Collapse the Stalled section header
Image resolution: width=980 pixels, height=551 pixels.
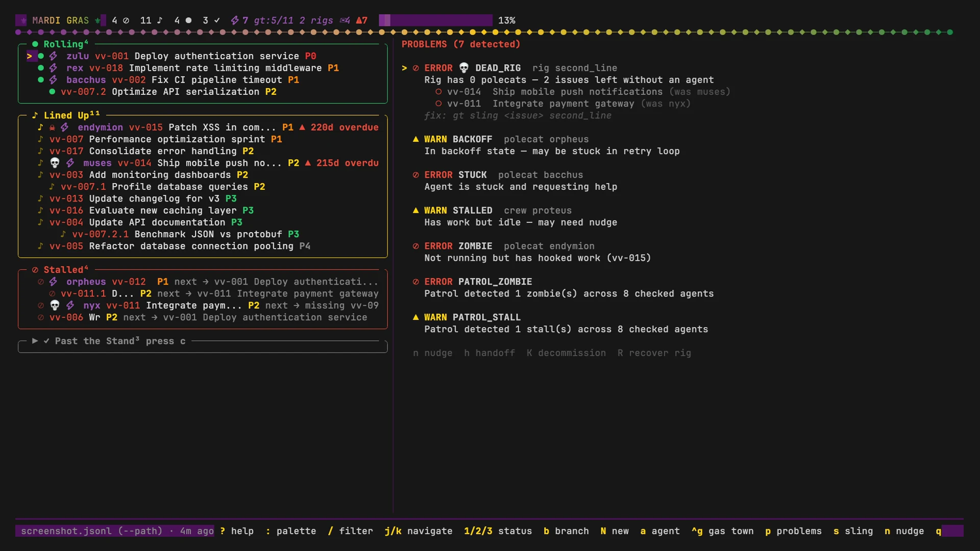point(60,270)
